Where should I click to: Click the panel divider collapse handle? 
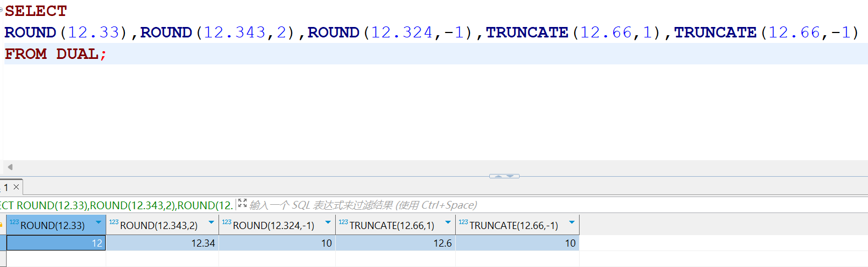point(504,176)
